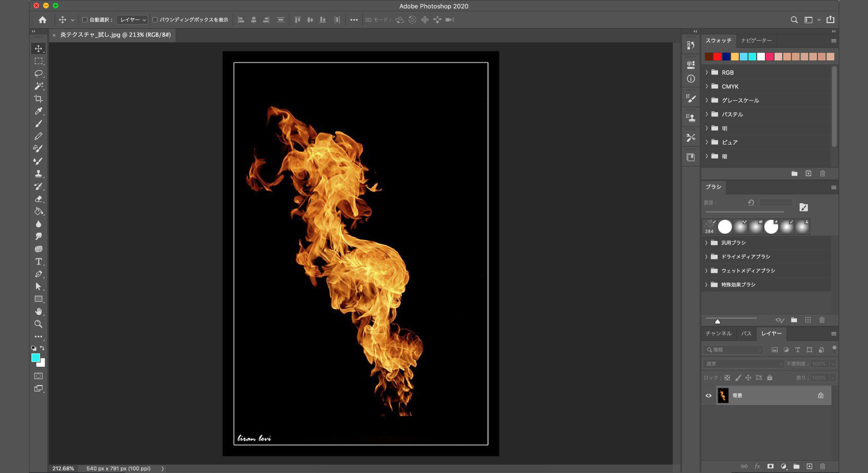The width and height of the screenshot is (868, 473).
Task: Click the Home icon in options bar
Action: pyautogui.click(x=43, y=20)
